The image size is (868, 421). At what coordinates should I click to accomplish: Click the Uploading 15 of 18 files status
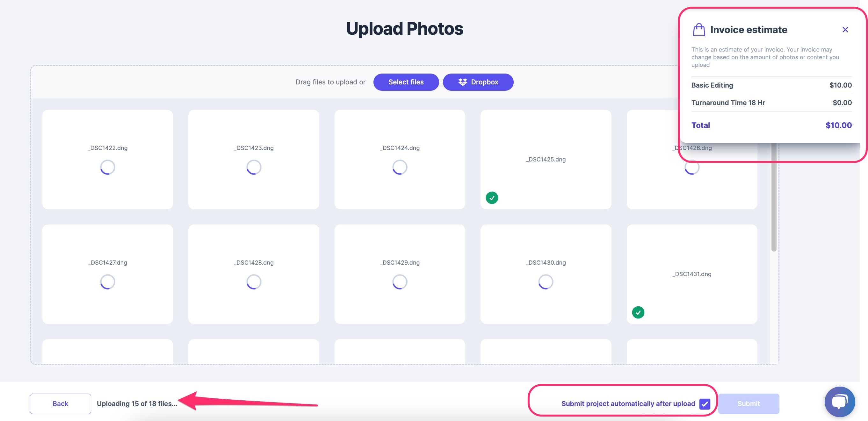137,403
